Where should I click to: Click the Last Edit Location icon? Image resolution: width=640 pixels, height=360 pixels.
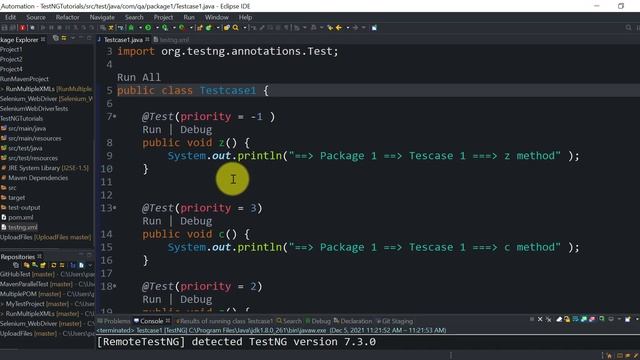click(x=330, y=28)
